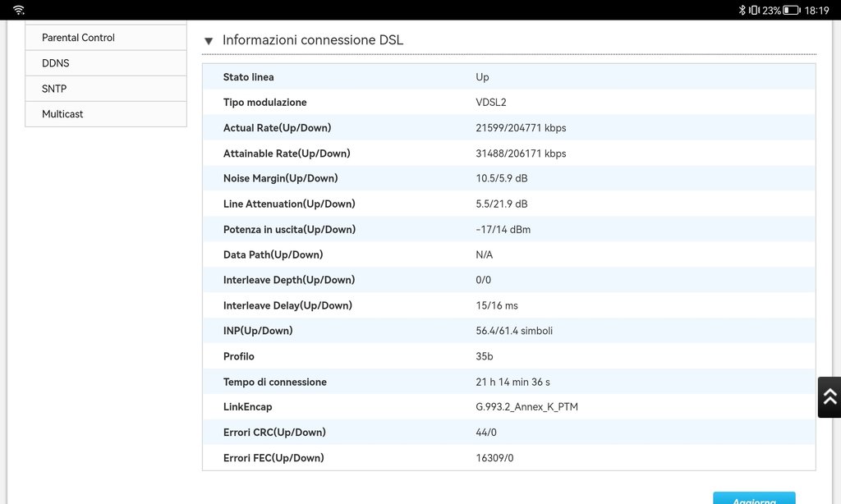
Task: Click the Actual Rate value 21599/204771 kbps
Action: tap(521, 128)
